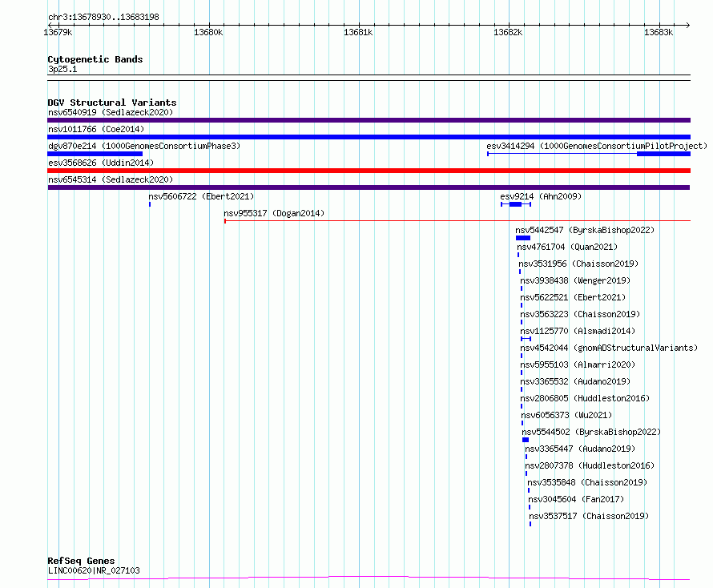Open nsv3938438 (Wenger2019) label
713x588 pixels.
pos(575,280)
